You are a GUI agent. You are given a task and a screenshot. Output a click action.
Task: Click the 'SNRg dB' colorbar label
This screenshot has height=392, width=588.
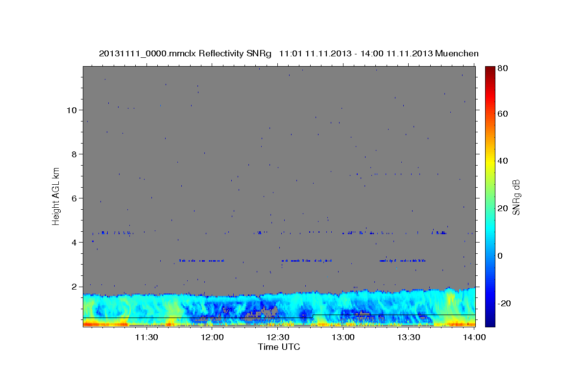point(516,197)
